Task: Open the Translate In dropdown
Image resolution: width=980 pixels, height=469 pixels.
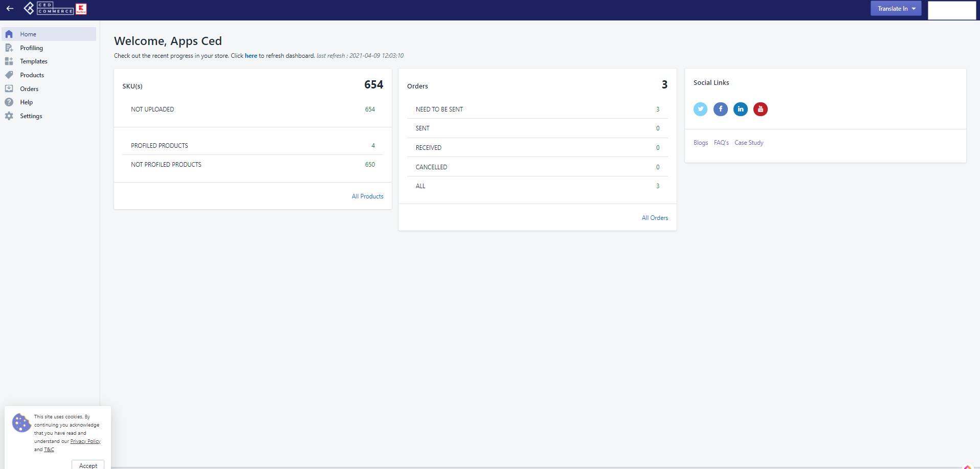Action: pyautogui.click(x=895, y=8)
